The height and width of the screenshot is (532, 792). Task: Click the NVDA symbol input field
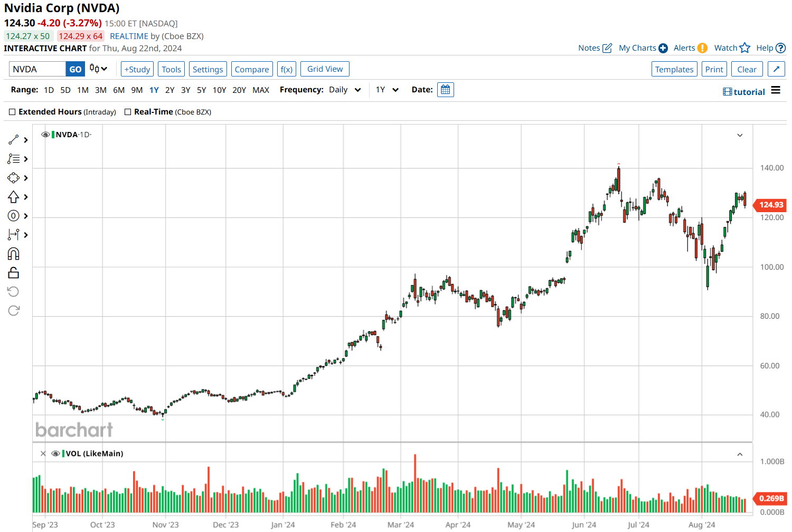37,69
